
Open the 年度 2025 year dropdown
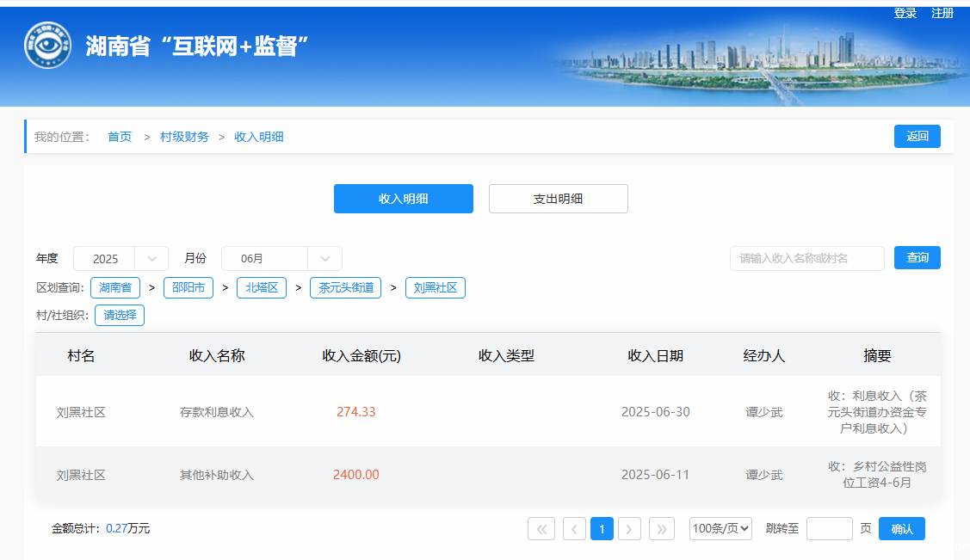click(x=120, y=259)
